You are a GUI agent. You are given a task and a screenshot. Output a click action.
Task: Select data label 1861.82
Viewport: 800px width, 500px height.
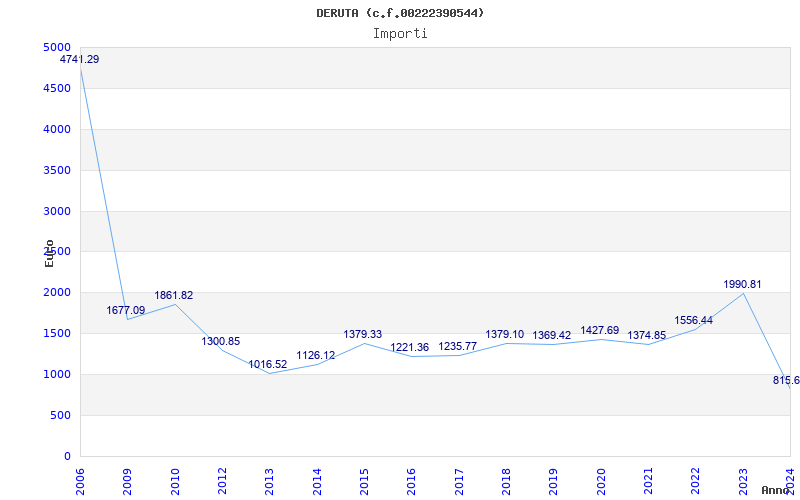point(174,295)
